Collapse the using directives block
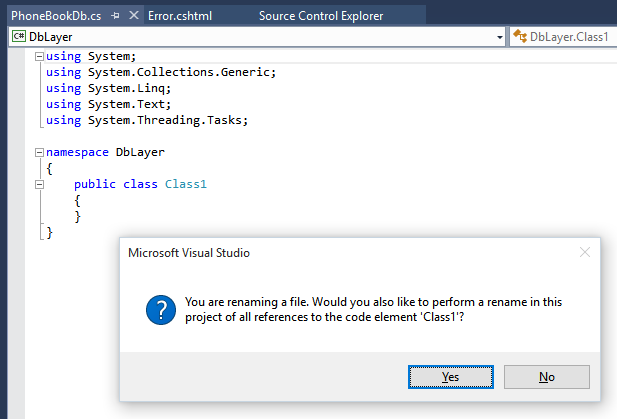Screen dimensions: 617x419 [x=39, y=57]
